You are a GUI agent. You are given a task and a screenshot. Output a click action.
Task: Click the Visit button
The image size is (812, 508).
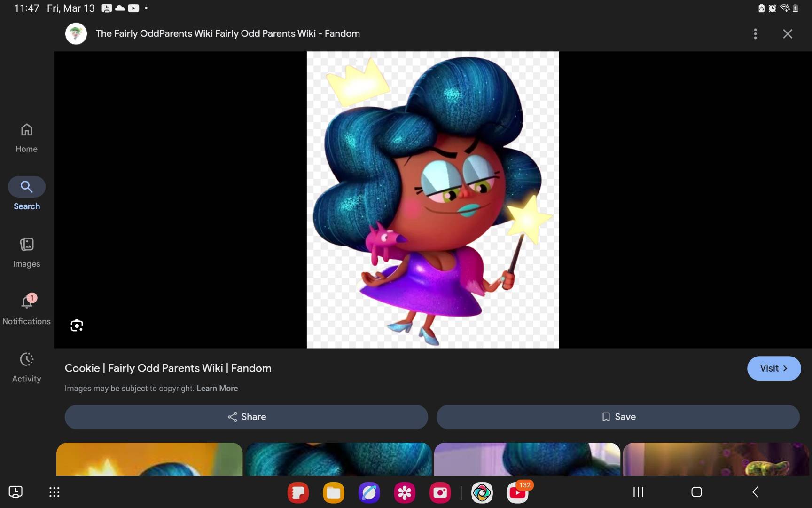tap(774, 368)
